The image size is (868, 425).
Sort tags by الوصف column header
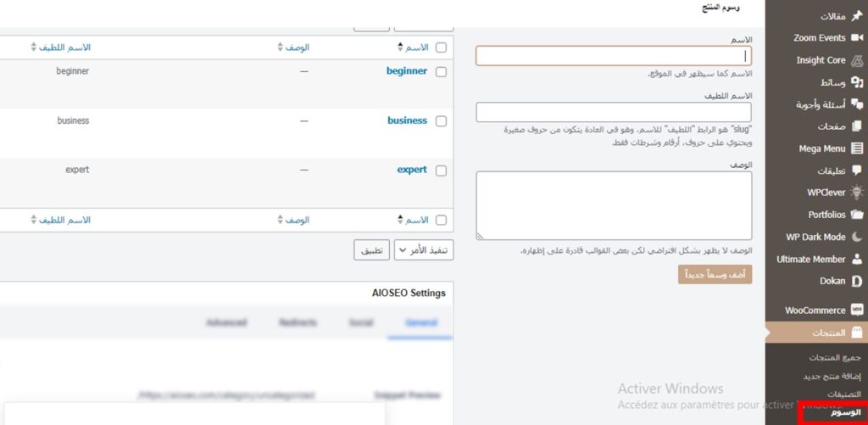(294, 48)
